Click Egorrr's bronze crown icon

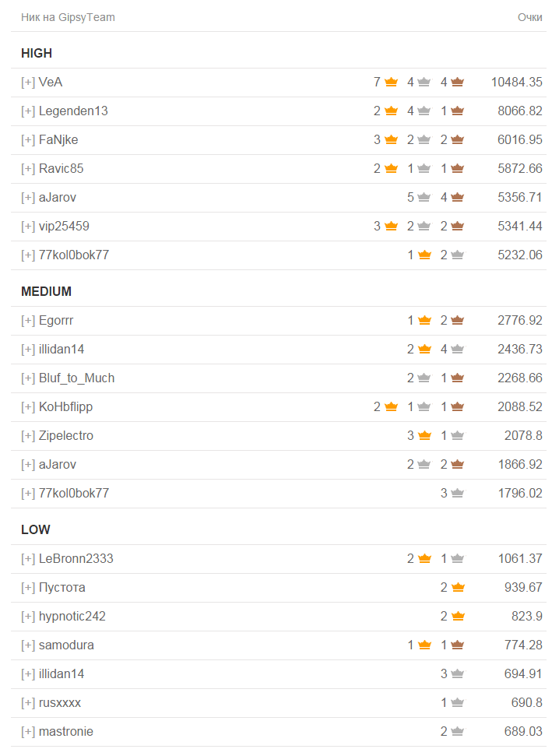click(x=457, y=320)
